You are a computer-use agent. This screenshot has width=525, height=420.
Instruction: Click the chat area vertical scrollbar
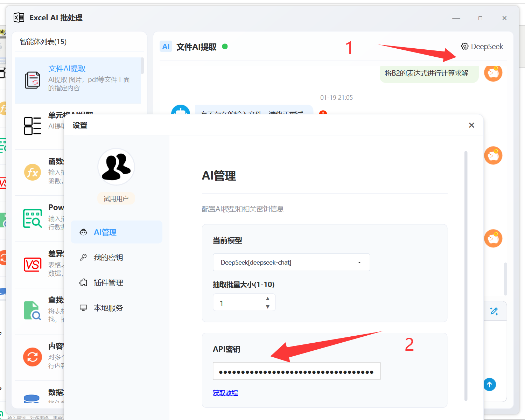point(505,279)
